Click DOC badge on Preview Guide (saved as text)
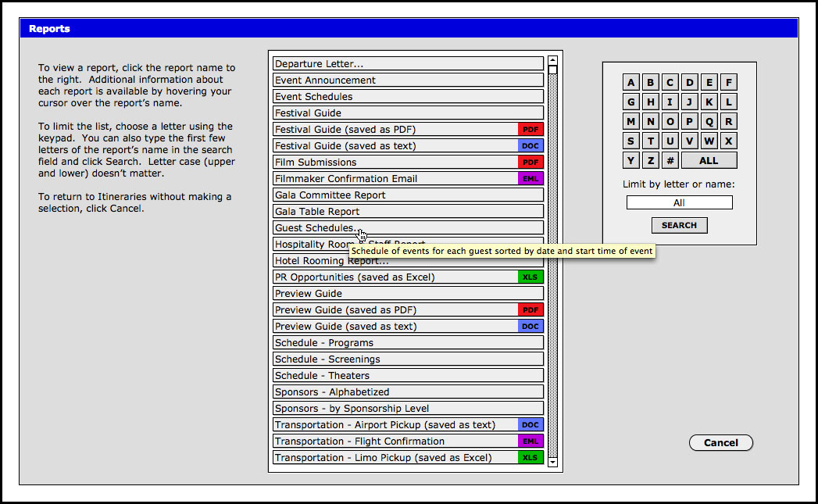Image resolution: width=818 pixels, height=504 pixels. [x=530, y=327]
